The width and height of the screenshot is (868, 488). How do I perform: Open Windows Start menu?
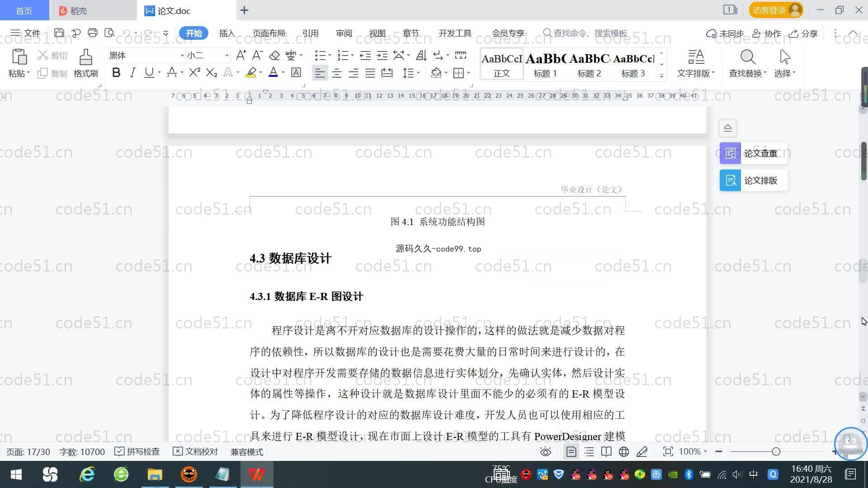coord(16,474)
